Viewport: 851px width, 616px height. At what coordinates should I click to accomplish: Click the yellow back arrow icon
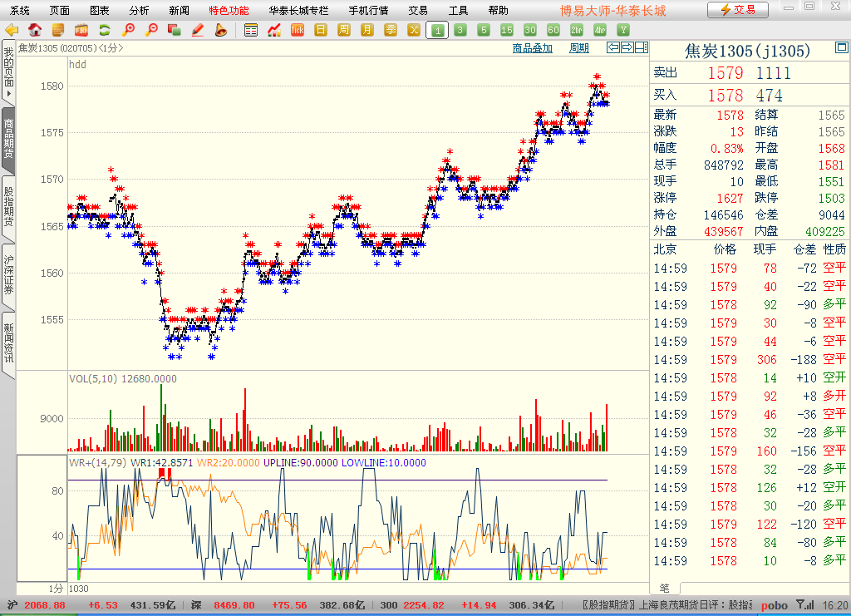click(x=12, y=30)
